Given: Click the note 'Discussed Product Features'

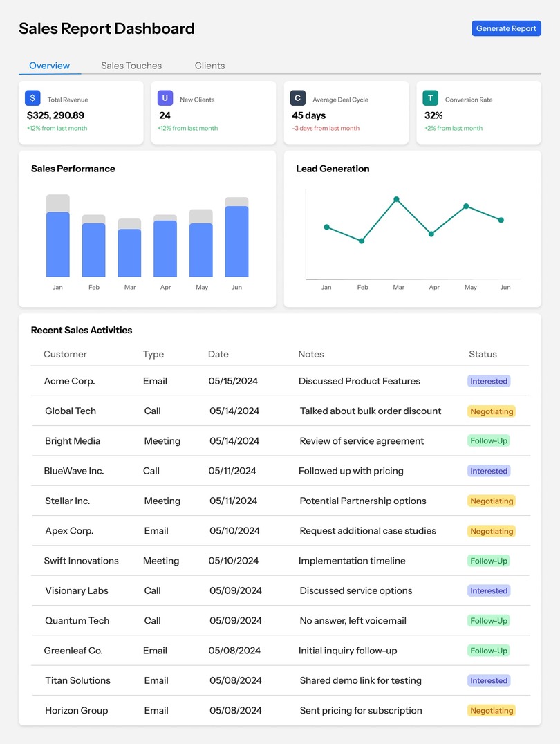Looking at the screenshot, I should click(x=360, y=381).
